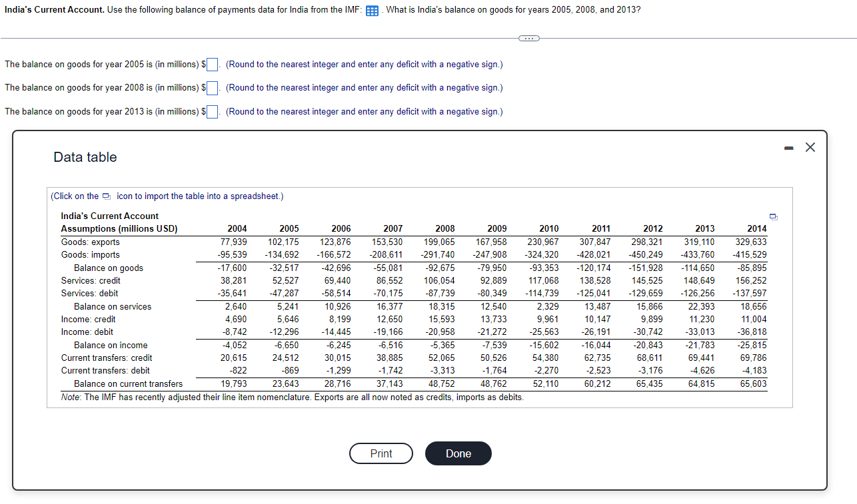Screen dimensions: 857x504
Task: Select the 2005 column header
Action: point(289,229)
